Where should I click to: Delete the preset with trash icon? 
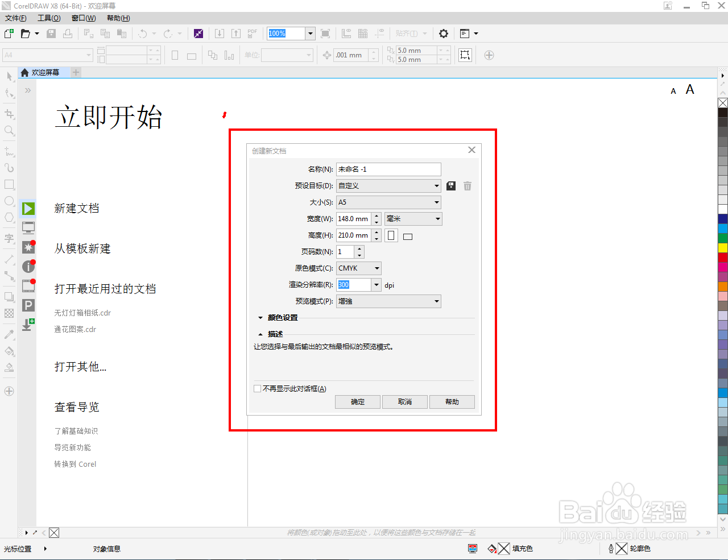coord(468,186)
